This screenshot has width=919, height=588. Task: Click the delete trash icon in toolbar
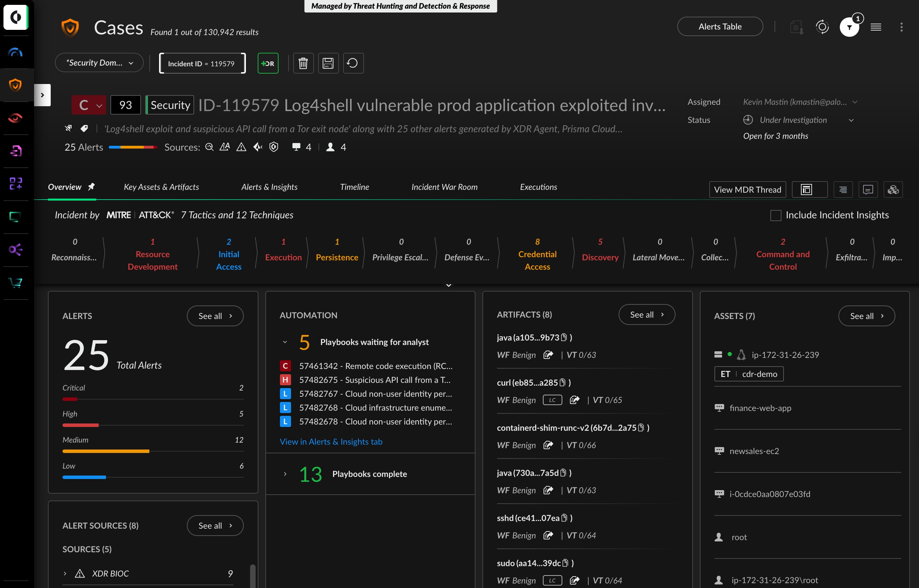303,62
